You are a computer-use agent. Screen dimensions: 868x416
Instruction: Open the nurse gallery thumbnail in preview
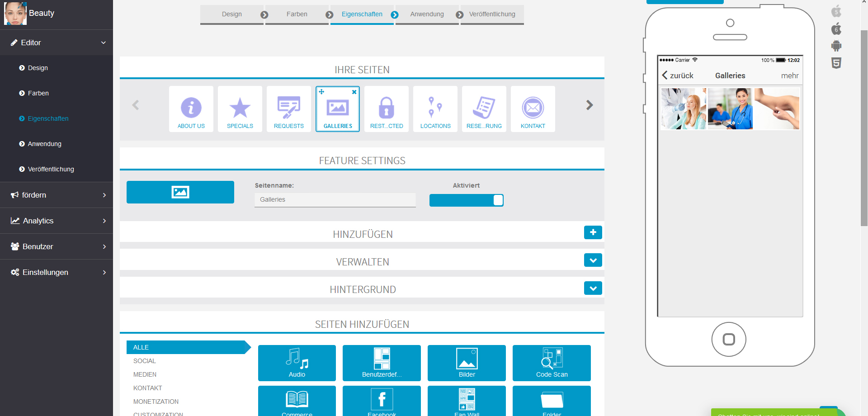point(730,109)
